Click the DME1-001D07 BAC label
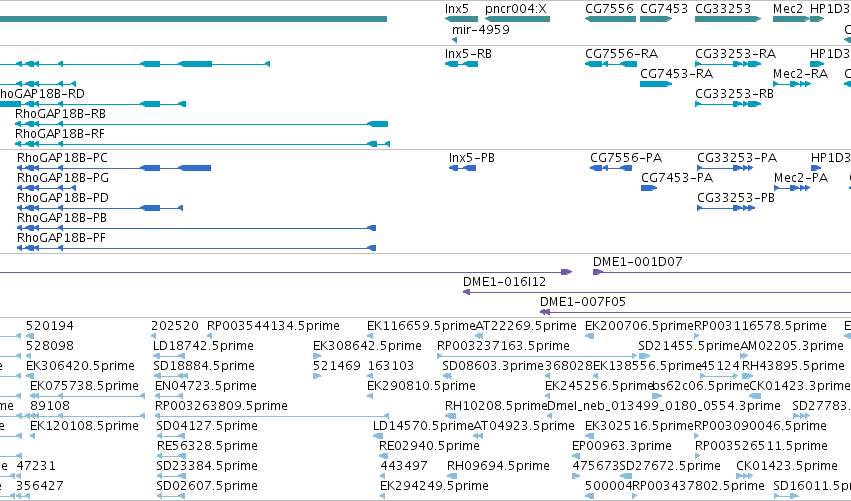 coord(638,262)
